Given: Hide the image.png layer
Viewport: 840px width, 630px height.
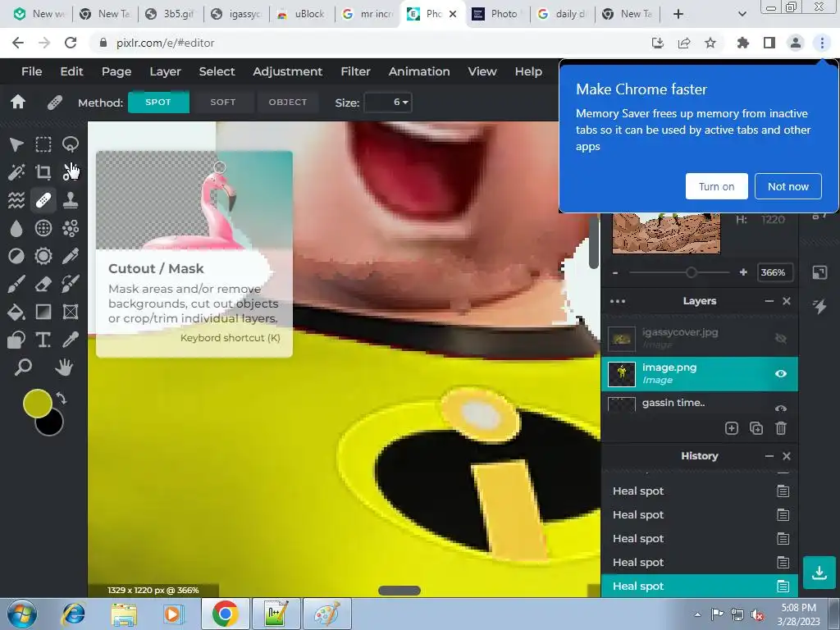Looking at the screenshot, I should 781,373.
